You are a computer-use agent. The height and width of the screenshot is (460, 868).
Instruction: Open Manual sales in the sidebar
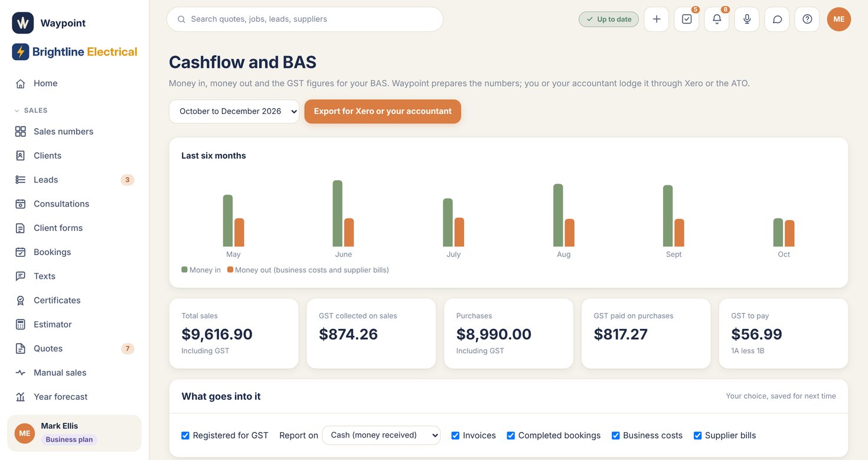[74, 373]
